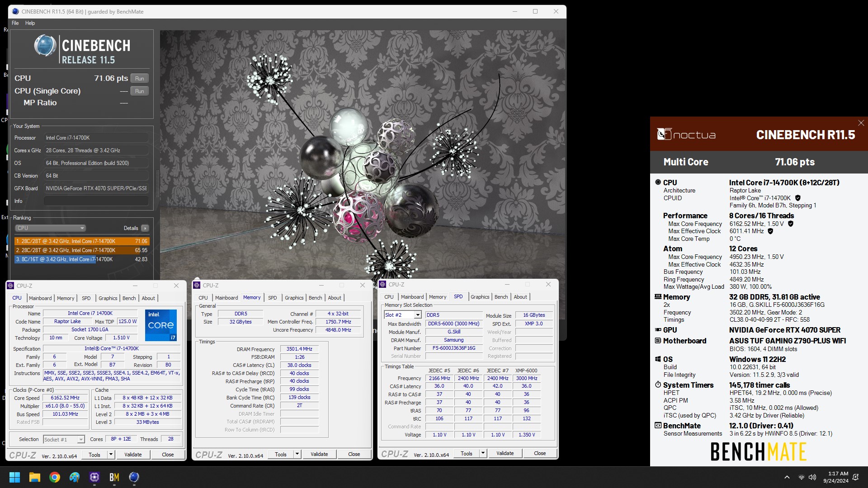Image resolution: width=868 pixels, height=488 pixels.
Task: Run the CPU multi-core benchmark
Action: 140,78
